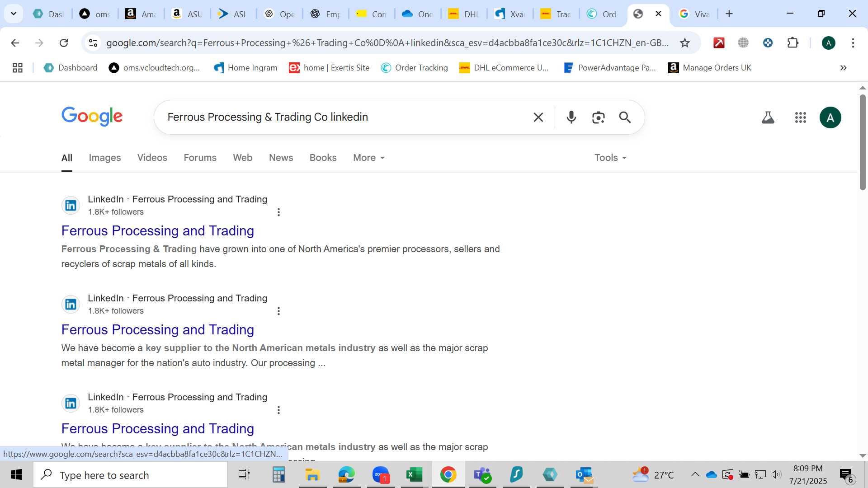Switch to the Images tab
The width and height of the screenshot is (868, 488).
click(104, 158)
